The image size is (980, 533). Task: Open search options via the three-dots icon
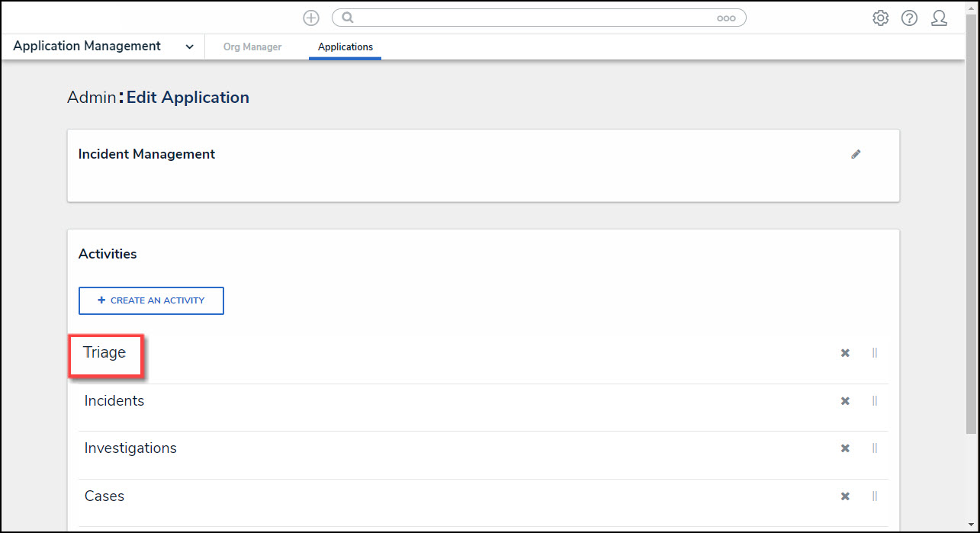(726, 18)
